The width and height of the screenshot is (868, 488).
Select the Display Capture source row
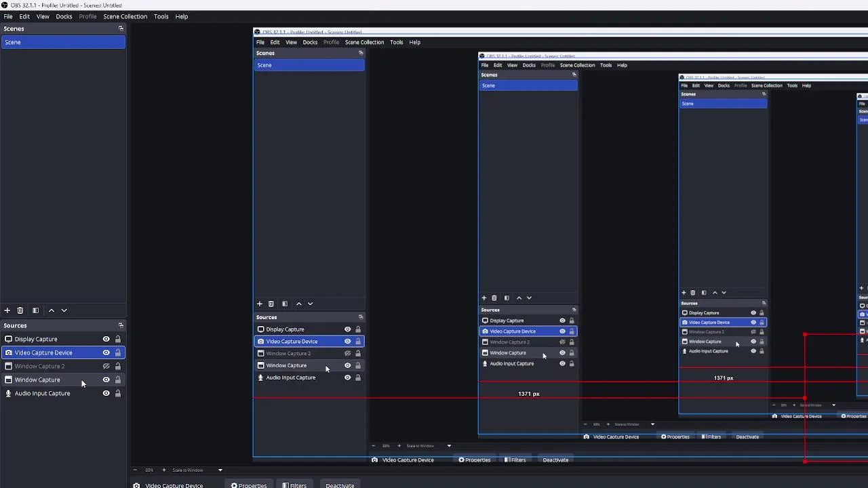[63, 339]
